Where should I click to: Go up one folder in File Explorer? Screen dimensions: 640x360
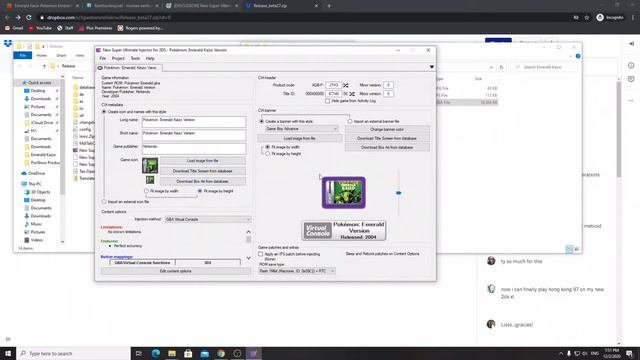[44, 66]
